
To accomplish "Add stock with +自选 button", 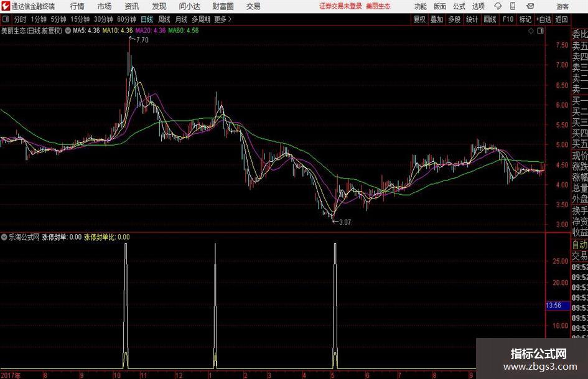I will 543,19.
